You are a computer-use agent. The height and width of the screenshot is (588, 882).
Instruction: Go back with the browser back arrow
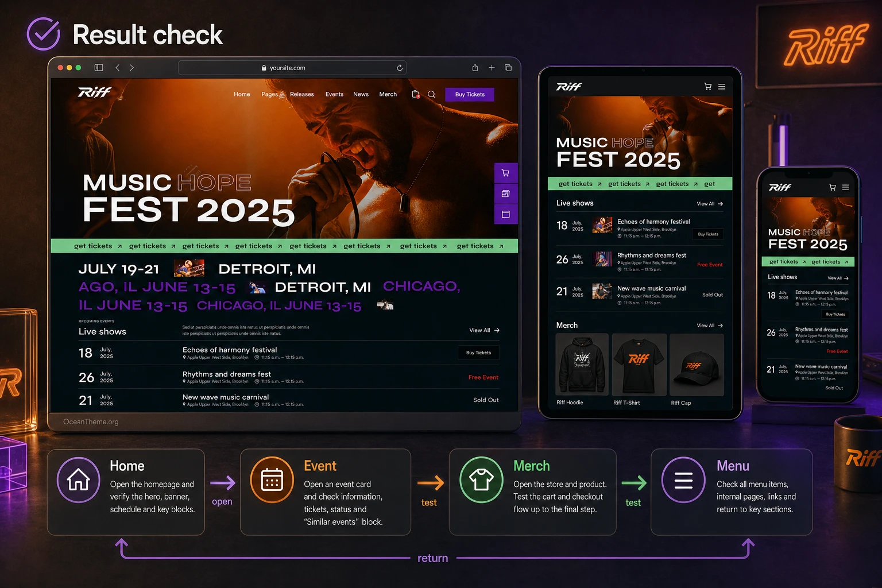click(118, 68)
